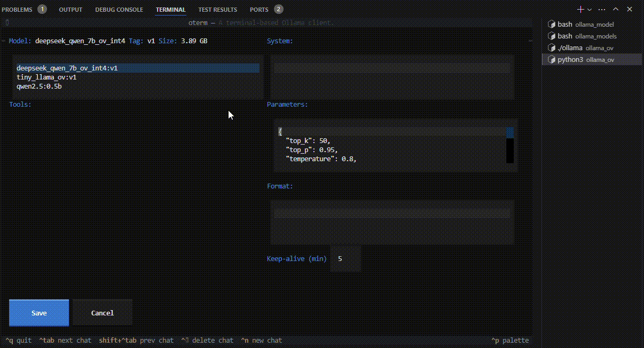Screen dimensions: 644x348
Task: Choose model tiny_llama_ov:v1
Action: (x=138, y=77)
